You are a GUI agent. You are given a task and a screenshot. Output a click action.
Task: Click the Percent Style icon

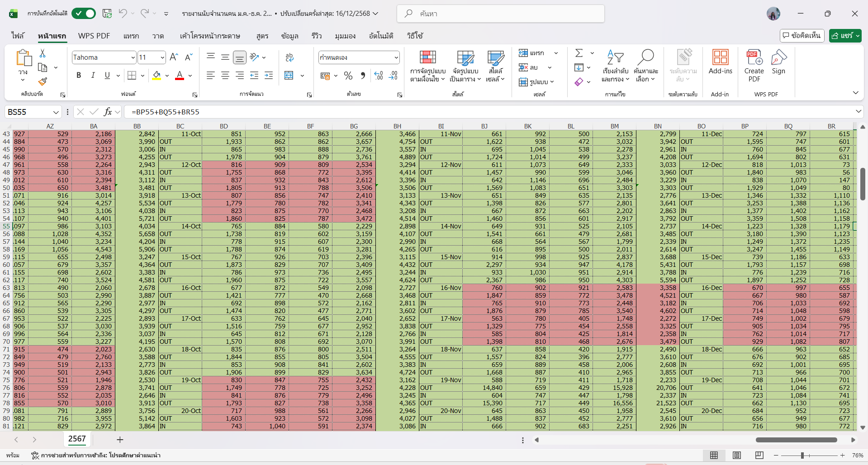[348, 76]
